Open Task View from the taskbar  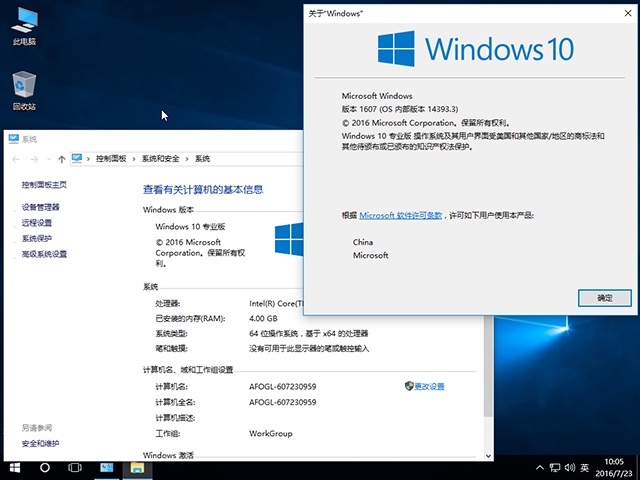click(75, 467)
